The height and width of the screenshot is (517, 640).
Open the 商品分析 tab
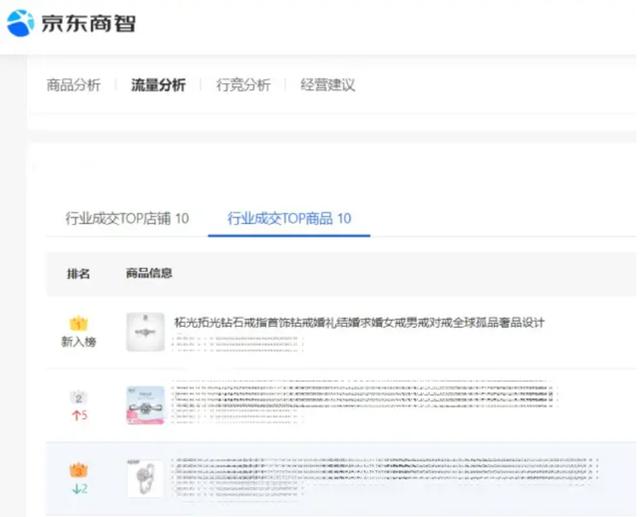(73, 85)
